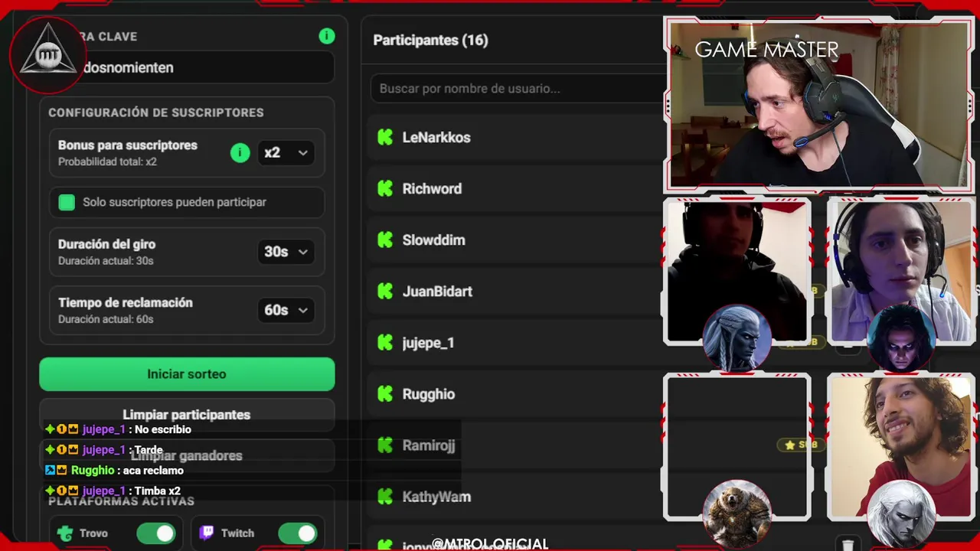Click the Kick icon next to Richword
The height and width of the screenshot is (551, 980).
[385, 188]
